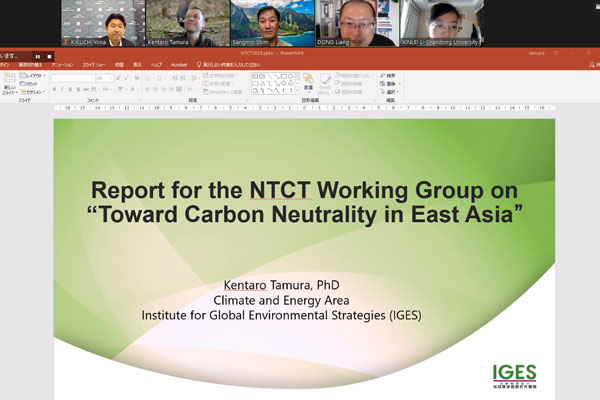This screenshot has width=600, height=400.
Task: Pause the recording using the pause control
Action: pos(38,56)
